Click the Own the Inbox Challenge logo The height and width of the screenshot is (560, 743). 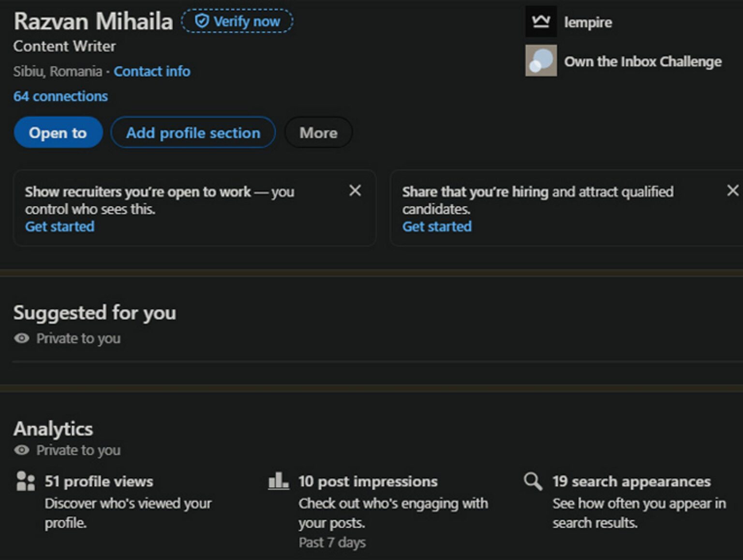pos(540,61)
